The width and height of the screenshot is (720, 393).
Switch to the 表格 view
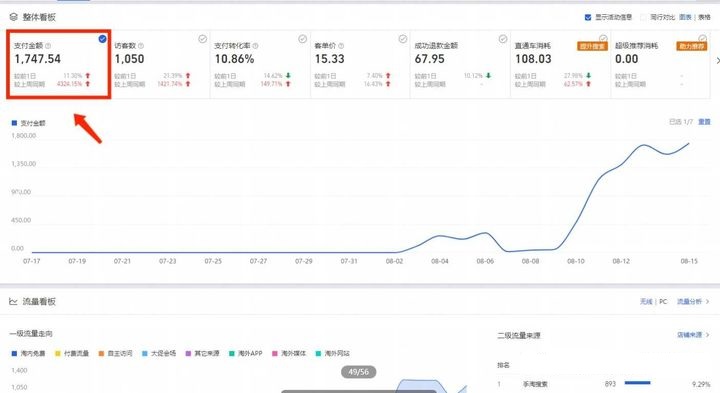(x=704, y=17)
